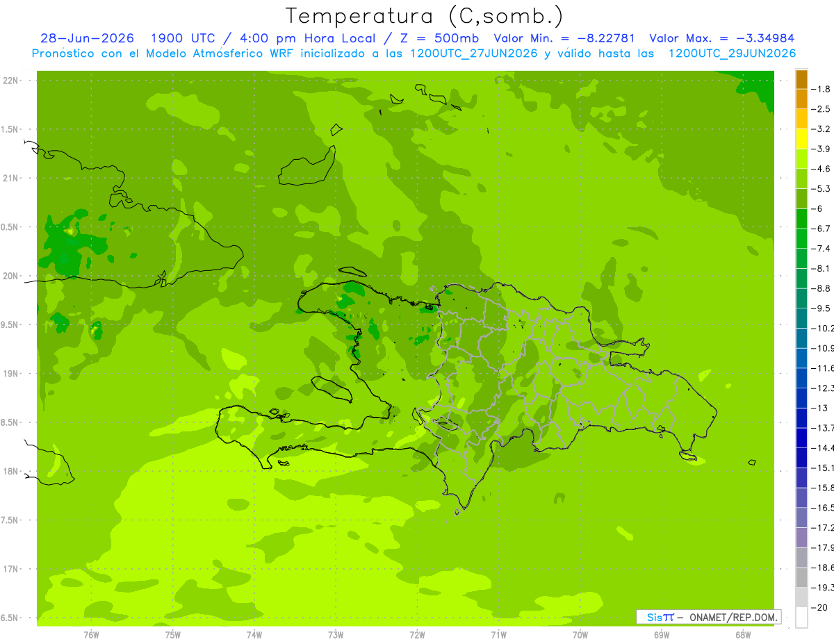834x644 pixels.
Task: Click the '73W' longitude label
Action: (x=336, y=635)
